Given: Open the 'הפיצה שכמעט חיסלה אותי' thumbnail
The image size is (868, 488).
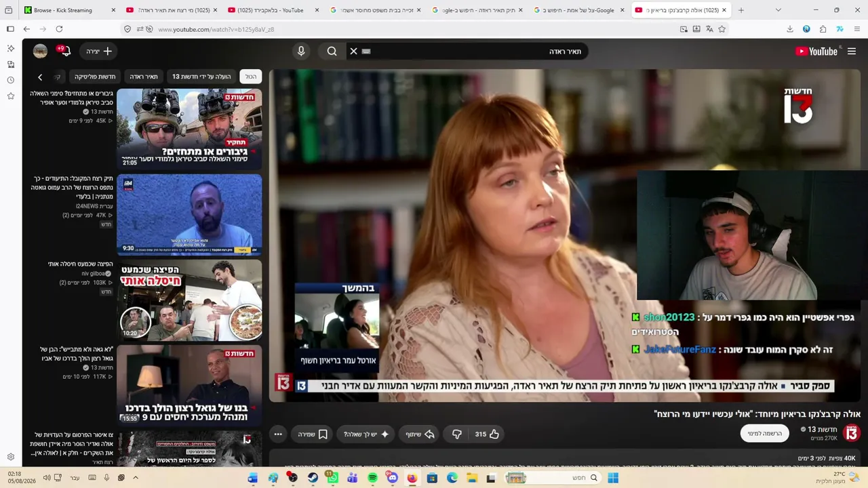Looking at the screenshot, I should click(189, 300).
